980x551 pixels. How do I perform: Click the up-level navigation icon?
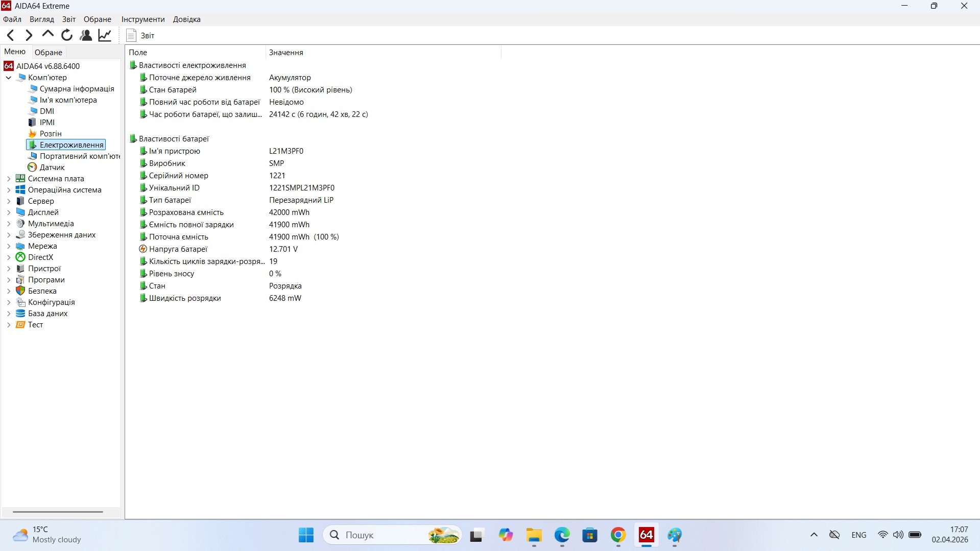click(47, 35)
